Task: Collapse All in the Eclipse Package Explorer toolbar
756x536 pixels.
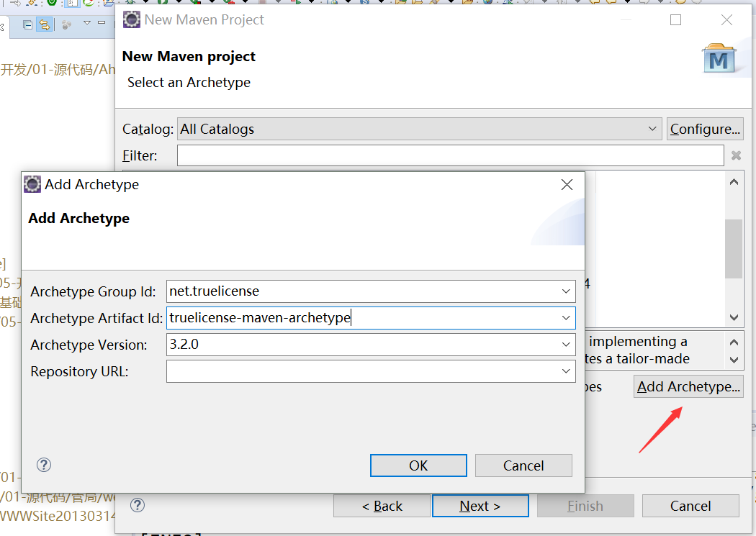Action: [28, 24]
